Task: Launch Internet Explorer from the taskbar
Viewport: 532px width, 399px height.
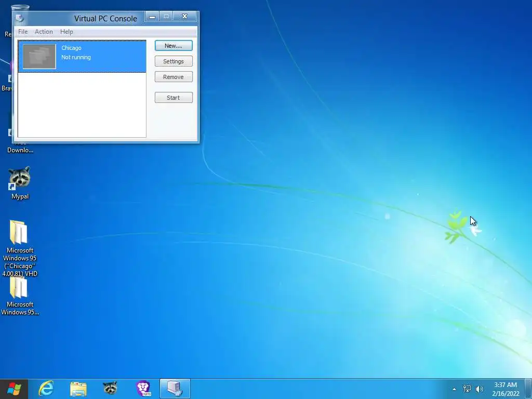Action: (46, 389)
